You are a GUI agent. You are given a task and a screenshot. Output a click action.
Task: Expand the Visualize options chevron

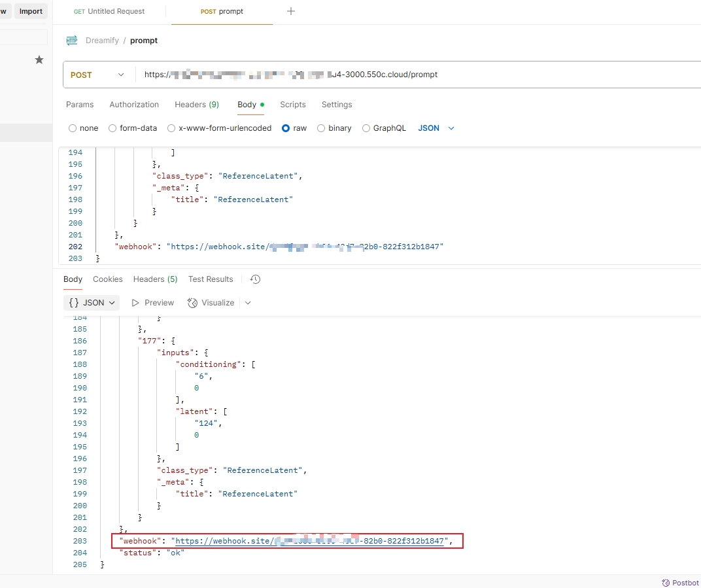click(248, 303)
